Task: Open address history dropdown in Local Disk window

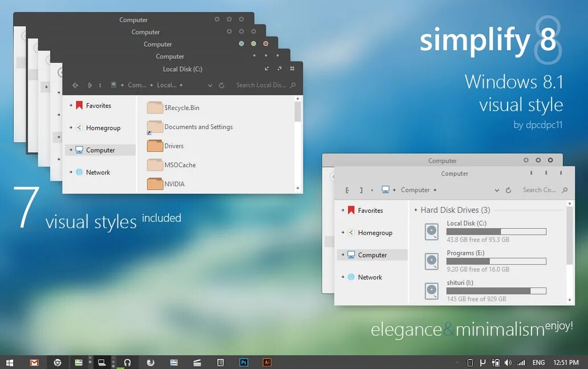Action: [x=210, y=86]
